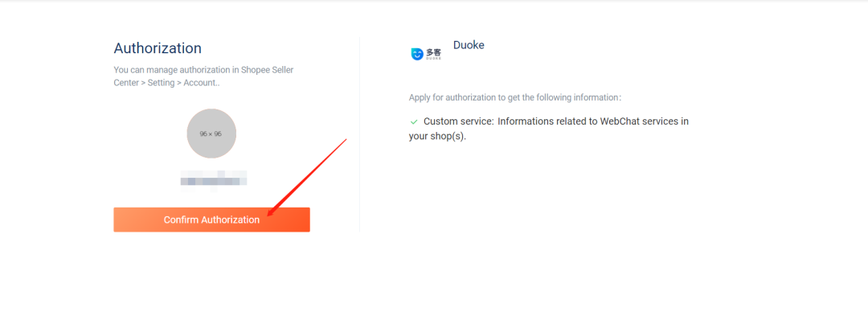Click the 'Apply for authorization' description line
Image resolution: width=868 pixels, height=333 pixels.
pos(514,97)
